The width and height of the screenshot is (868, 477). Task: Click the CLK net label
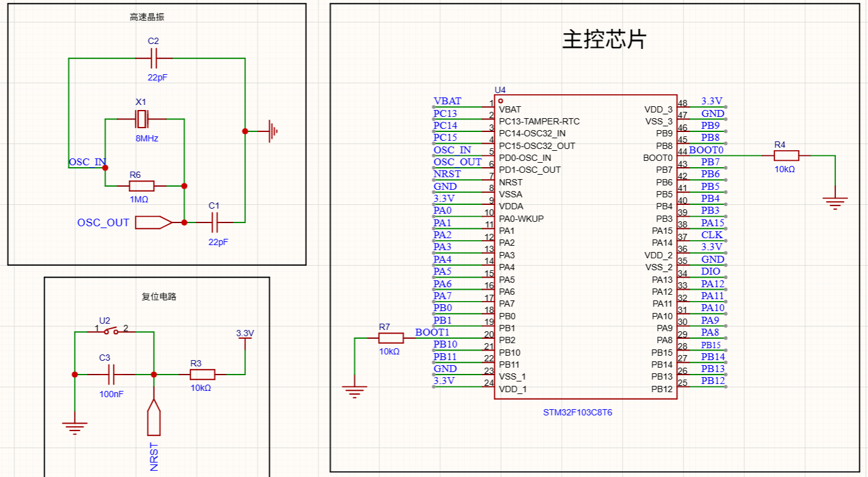[712, 235]
